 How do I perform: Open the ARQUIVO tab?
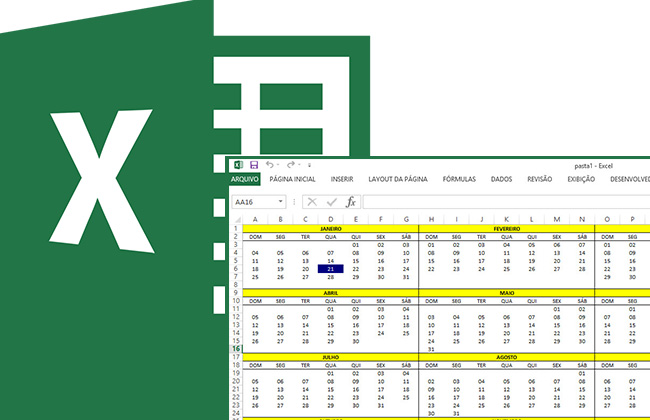point(245,179)
